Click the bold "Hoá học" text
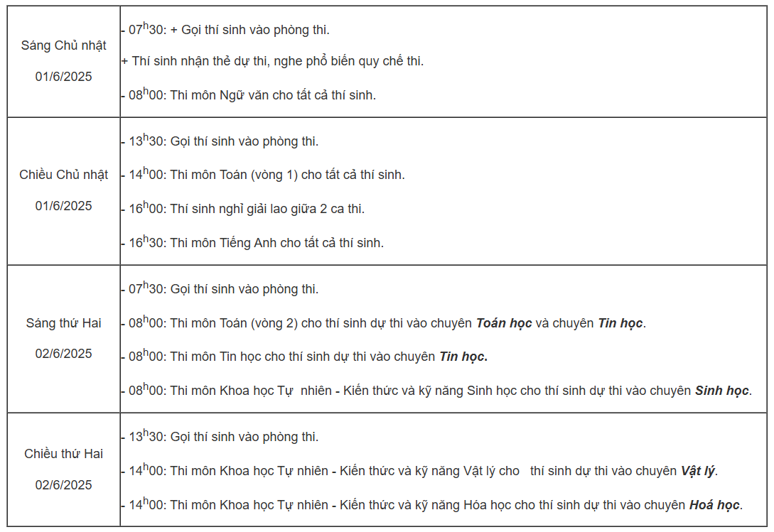This screenshot has height=532, width=774. 714,505
